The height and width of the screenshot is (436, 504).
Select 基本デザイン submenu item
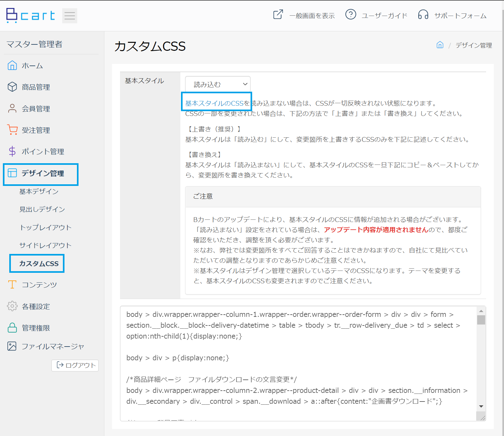(x=39, y=191)
